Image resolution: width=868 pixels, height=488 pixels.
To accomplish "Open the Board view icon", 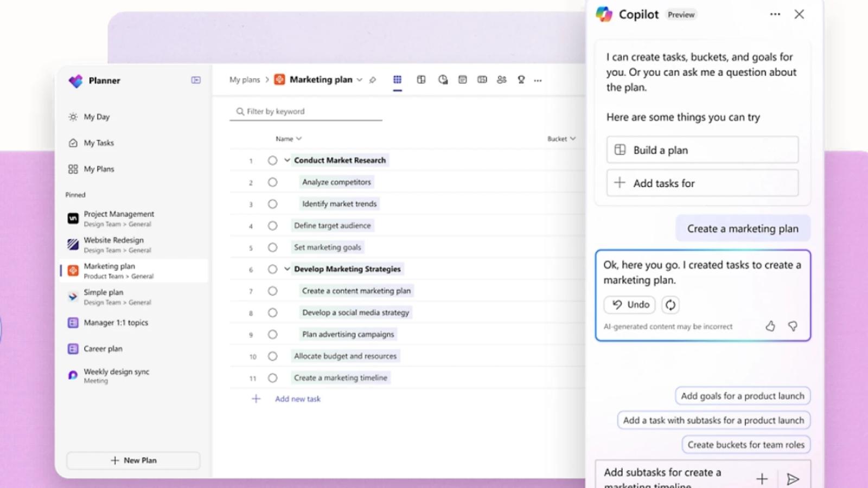I will [421, 80].
